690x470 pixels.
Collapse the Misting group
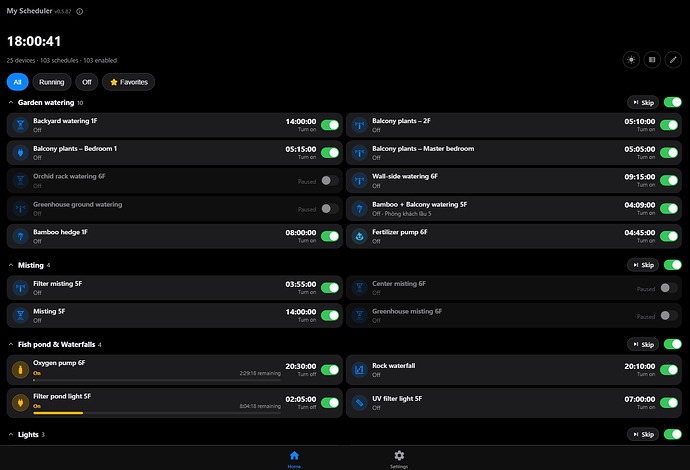(x=11, y=265)
